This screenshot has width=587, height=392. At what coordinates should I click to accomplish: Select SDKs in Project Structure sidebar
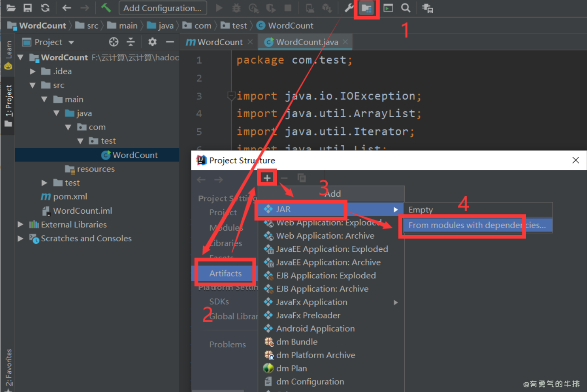point(219,302)
